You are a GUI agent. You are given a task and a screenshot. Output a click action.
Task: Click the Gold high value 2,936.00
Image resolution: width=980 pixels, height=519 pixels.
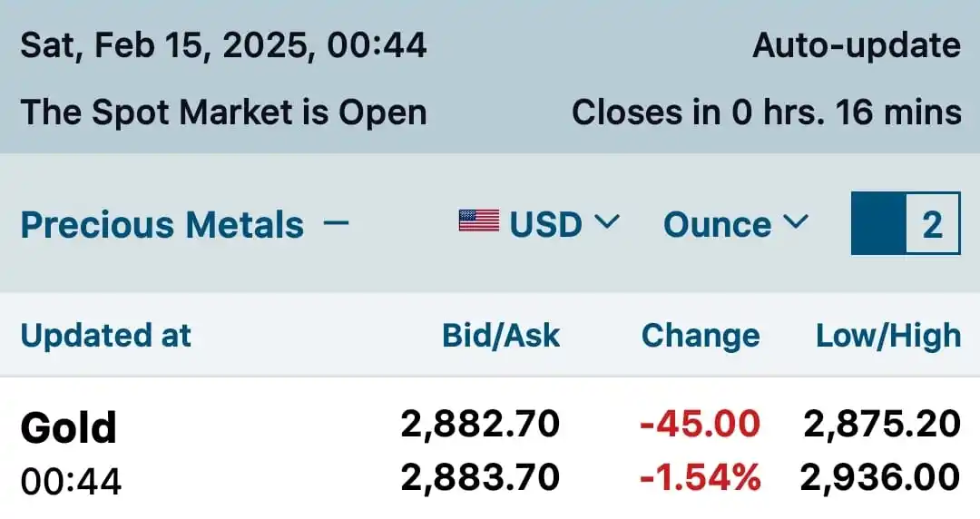pos(880,477)
